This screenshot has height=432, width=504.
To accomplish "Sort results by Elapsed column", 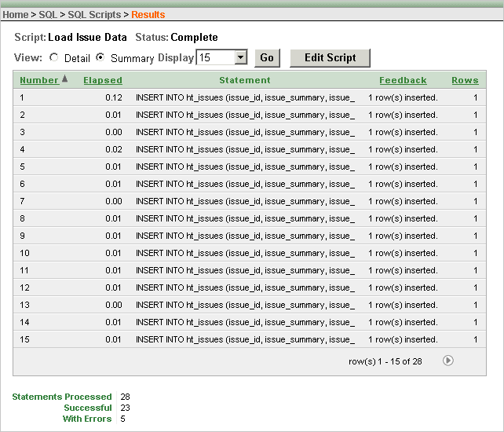I will click(103, 80).
